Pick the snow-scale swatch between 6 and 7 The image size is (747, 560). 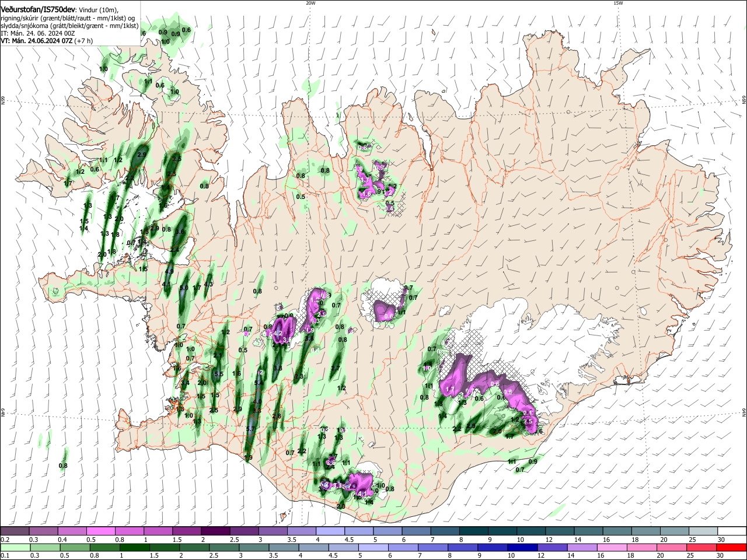pyautogui.click(x=417, y=531)
